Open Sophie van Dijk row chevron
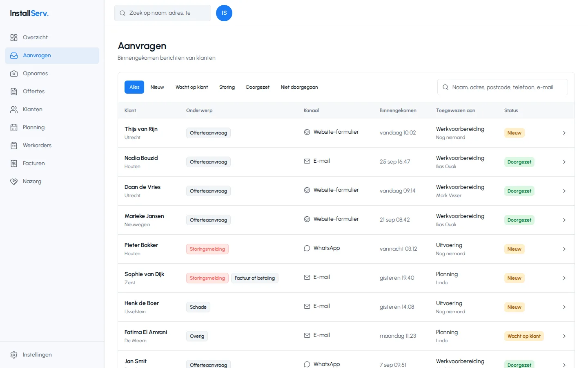Screen dimensions: 588x368 pos(564,278)
